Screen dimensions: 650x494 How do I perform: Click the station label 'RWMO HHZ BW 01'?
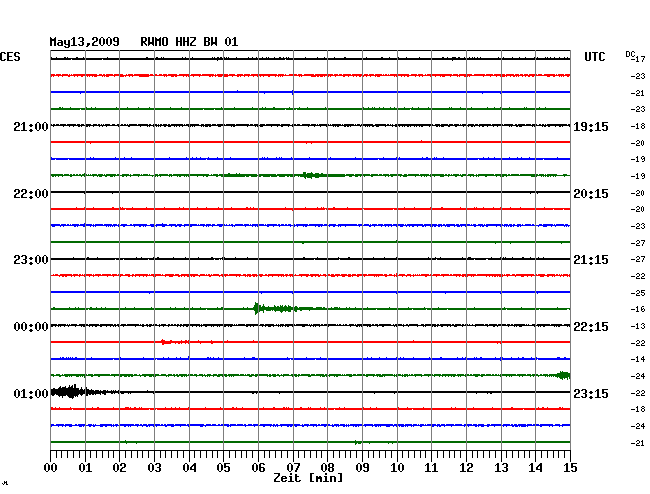tap(189, 42)
